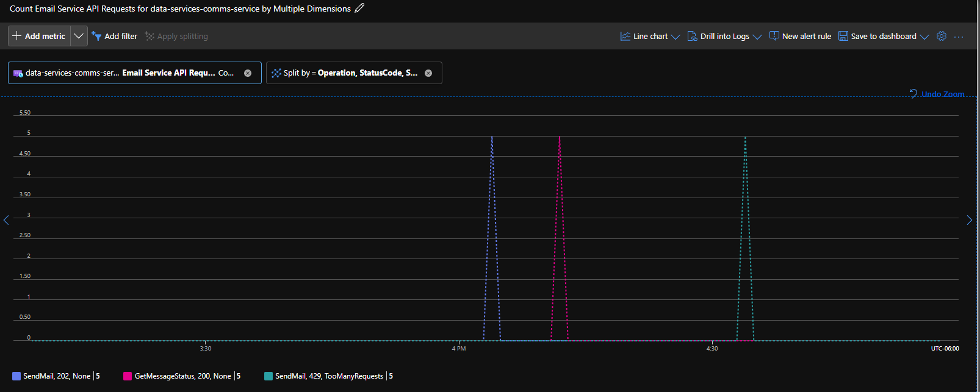
Task: Pan chart time range forward with right arrow
Action: [970, 220]
